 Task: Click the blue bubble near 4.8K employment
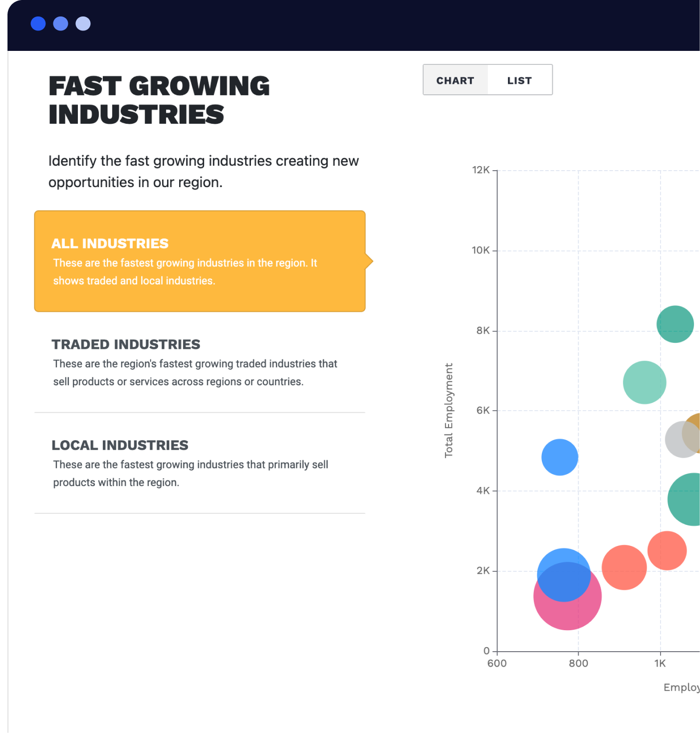pyautogui.click(x=561, y=456)
